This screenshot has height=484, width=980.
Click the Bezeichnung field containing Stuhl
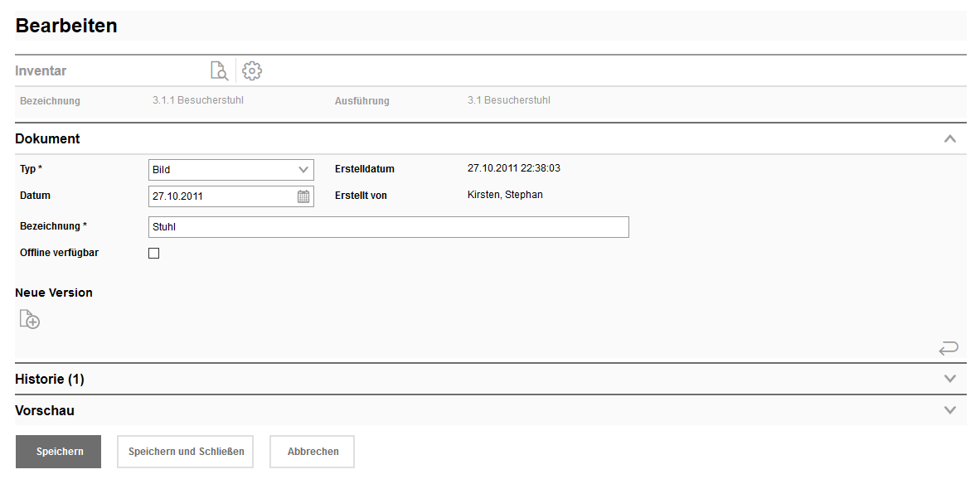pyautogui.click(x=388, y=226)
